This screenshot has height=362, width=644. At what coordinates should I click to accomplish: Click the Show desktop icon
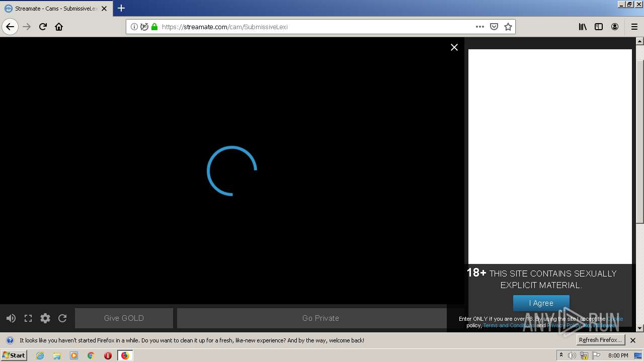pos(638,355)
